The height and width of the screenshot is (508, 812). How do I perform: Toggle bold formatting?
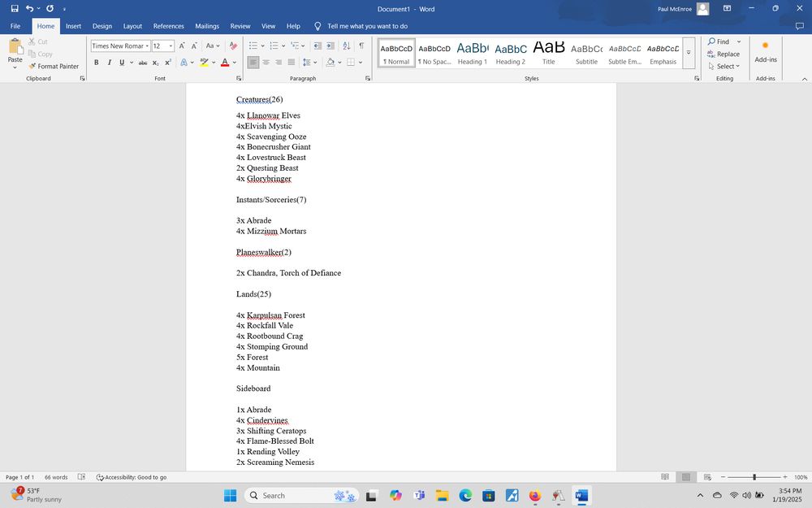pos(97,63)
